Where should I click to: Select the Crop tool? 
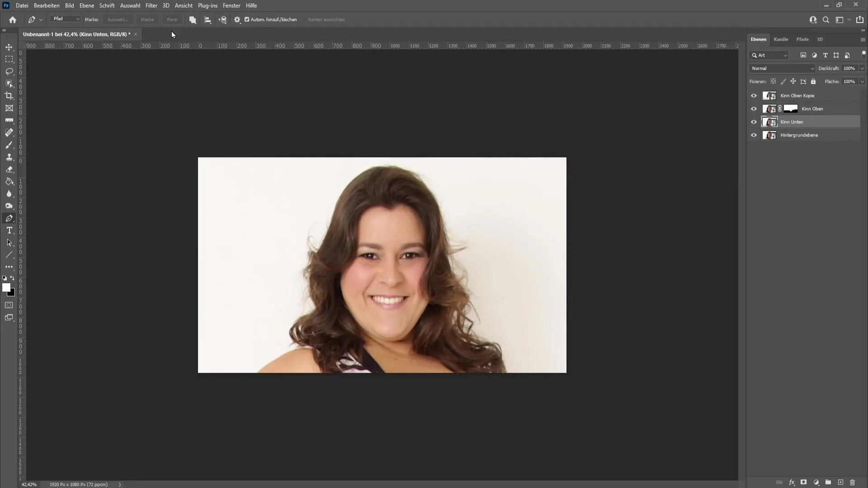[8, 95]
